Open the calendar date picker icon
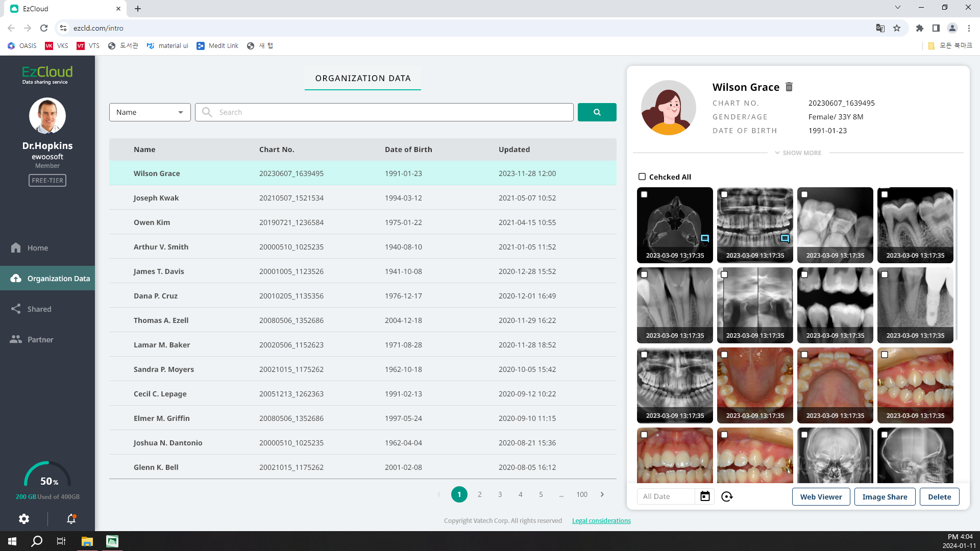Image resolution: width=980 pixels, height=551 pixels. [x=705, y=496]
